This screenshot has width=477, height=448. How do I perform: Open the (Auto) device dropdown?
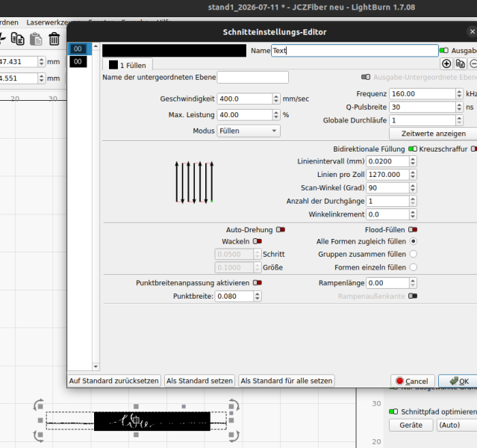457,425
